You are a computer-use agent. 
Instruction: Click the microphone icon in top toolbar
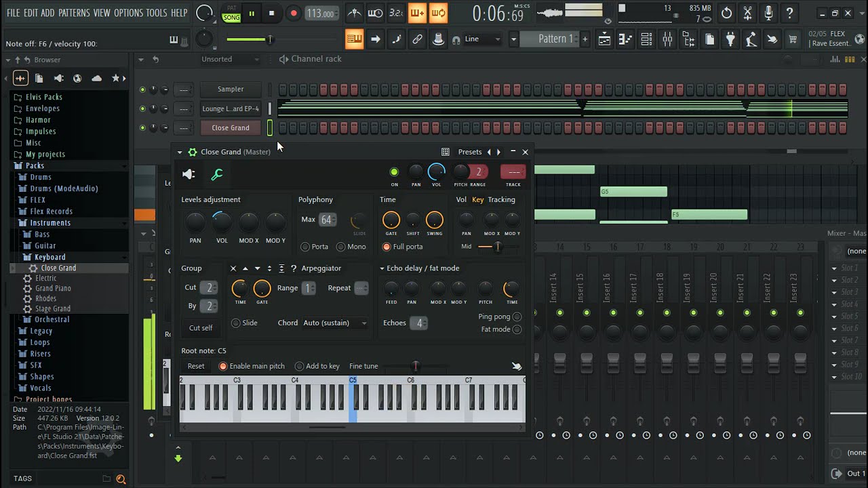pyautogui.click(x=768, y=13)
